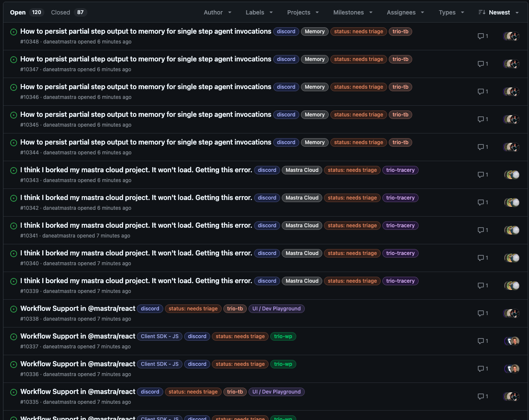The image size is (529, 420).
Task: Click the sort icon beside Newest
Action: tap(482, 12)
